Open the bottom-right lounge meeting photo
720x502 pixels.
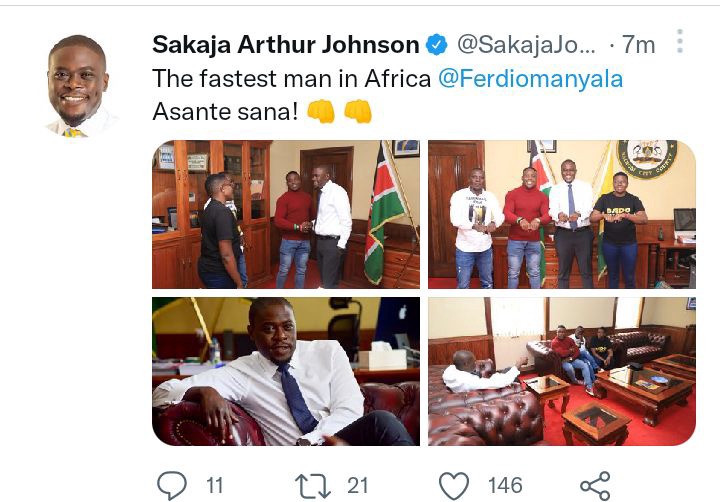[x=562, y=371]
